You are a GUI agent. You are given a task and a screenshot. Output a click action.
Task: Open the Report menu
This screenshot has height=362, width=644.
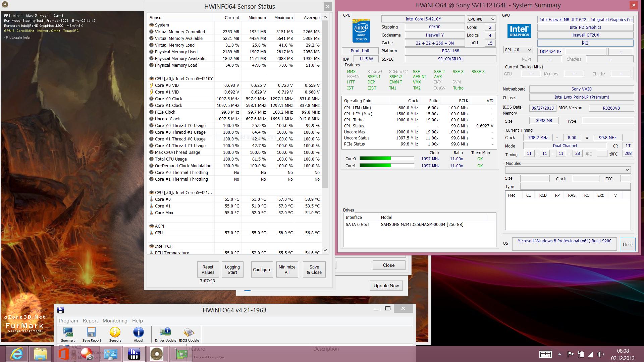point(90,321)
